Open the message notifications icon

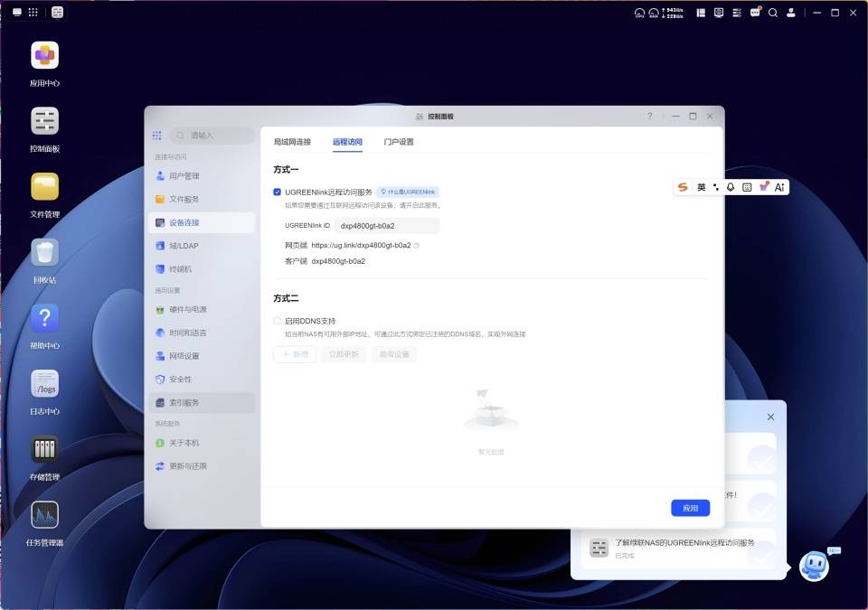pos(755,12)
